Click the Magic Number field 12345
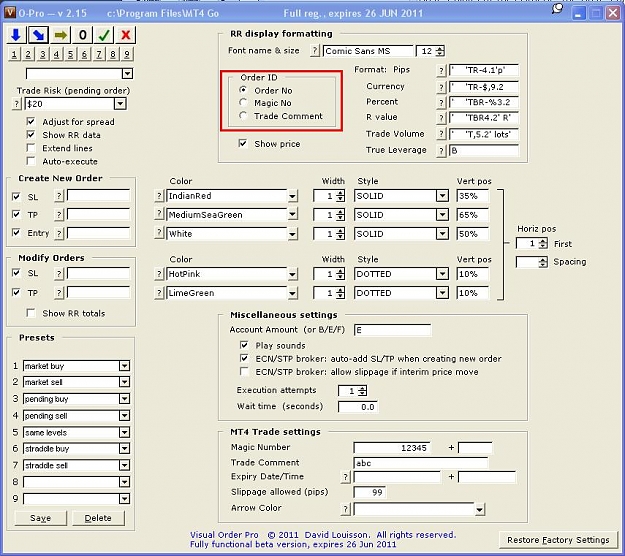The width and height of the screenshot is (625, 556). [392, 448]
